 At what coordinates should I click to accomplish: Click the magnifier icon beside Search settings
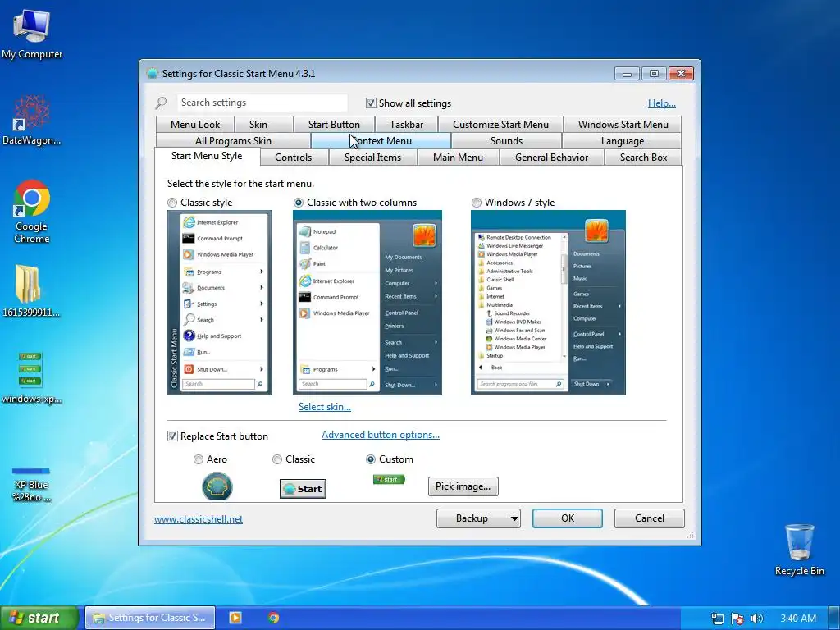click(161, 103)
